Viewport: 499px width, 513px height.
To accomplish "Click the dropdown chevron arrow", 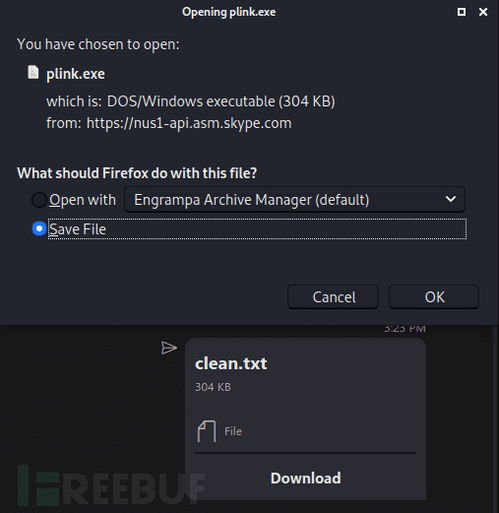I will pos(451,199).
